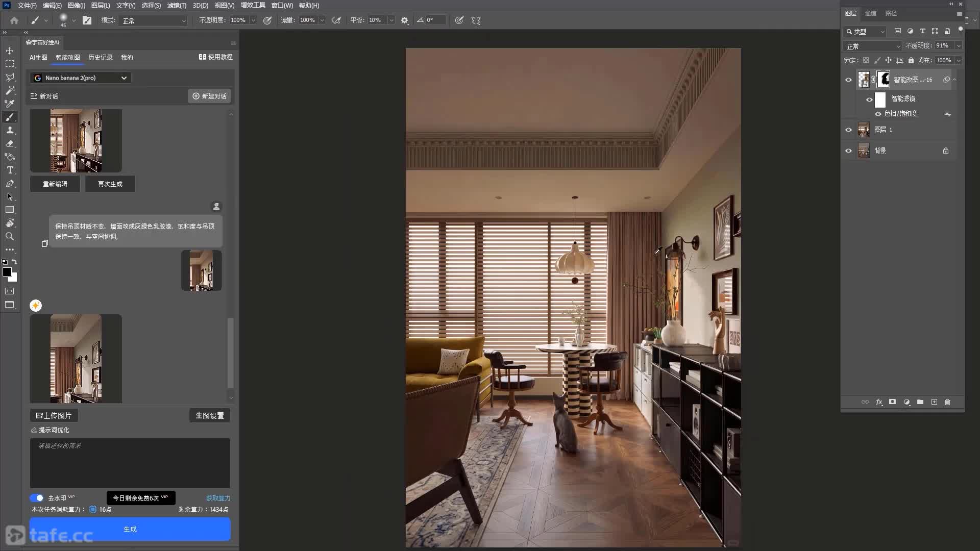Hide the 背景 layer
The image size is (980, 551).
(x=848, y=151)
